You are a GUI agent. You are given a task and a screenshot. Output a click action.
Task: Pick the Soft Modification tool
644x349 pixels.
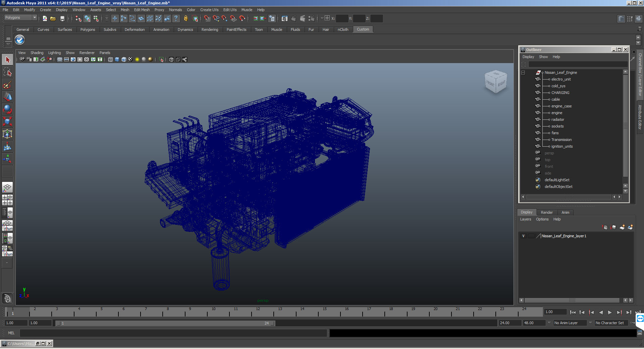tap(7, 146)
